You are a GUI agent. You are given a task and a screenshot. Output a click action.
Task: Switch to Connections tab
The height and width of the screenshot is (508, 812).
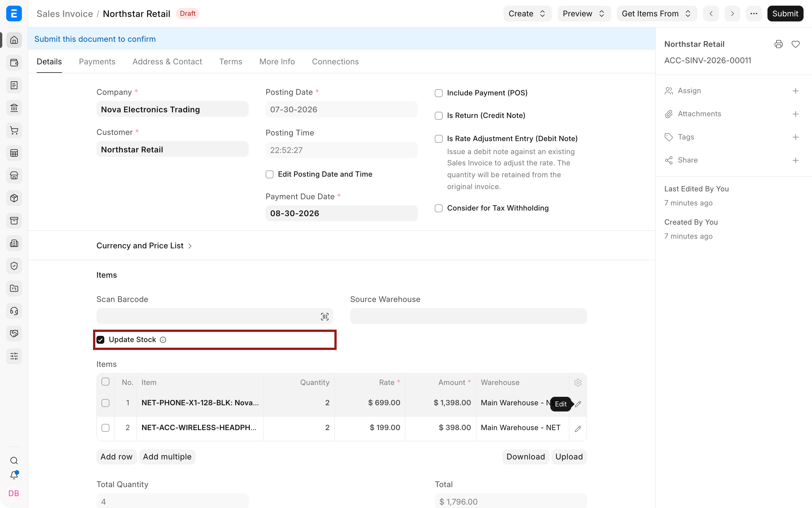(x=335, y=62)
